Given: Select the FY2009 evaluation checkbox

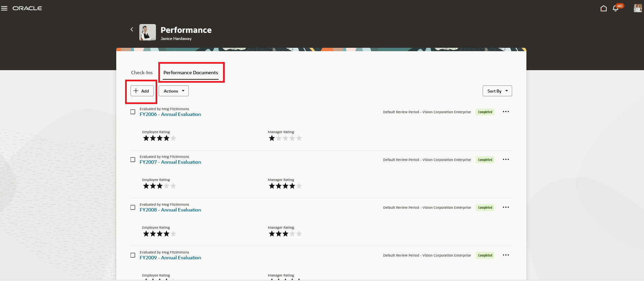Looking at the screenshot, I should click(133, 255).
